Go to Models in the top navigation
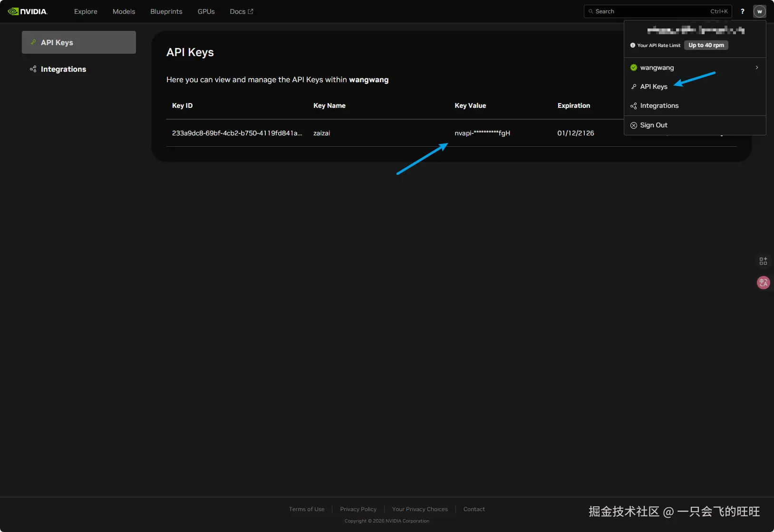774x532 pixels. (124, 11)
